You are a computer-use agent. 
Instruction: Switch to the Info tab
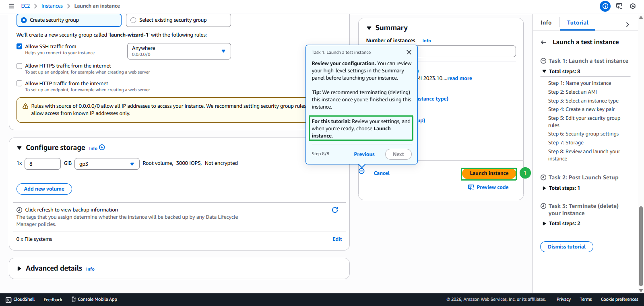(546, 23)
